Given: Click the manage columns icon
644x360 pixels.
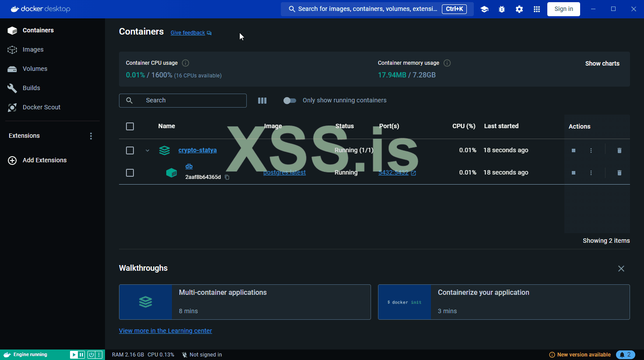Looking at the screenshot, I should (262, 101).
